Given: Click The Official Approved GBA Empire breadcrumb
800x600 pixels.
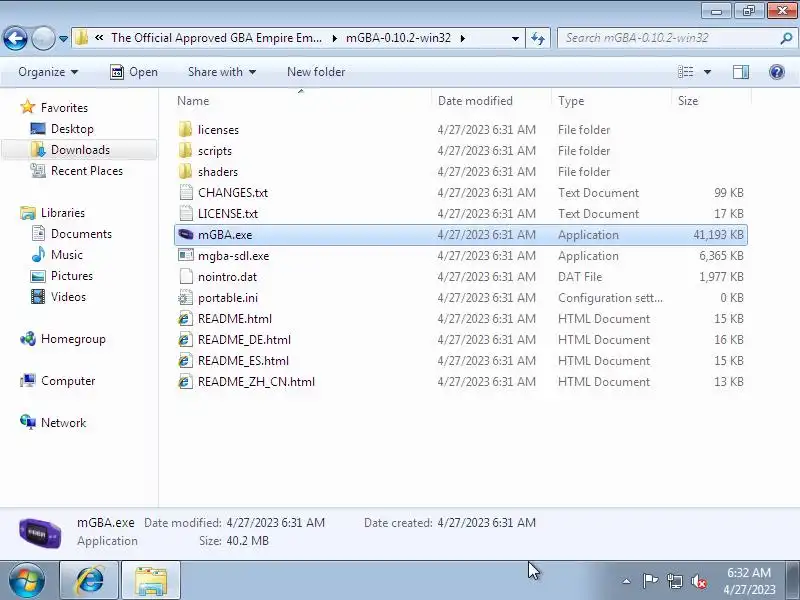Looking at the screenshot, I should coord(216,38).
